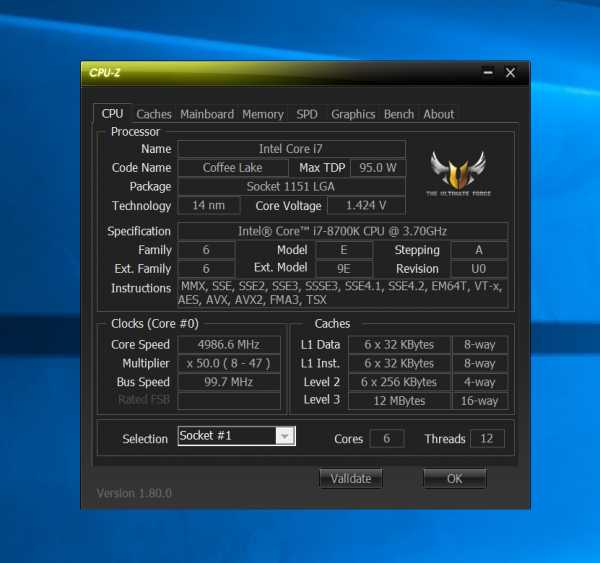This screenshot has width=600, height=563.
Task: Click the TUF Ultimate Force logo
Action: (x=458, y=174)
